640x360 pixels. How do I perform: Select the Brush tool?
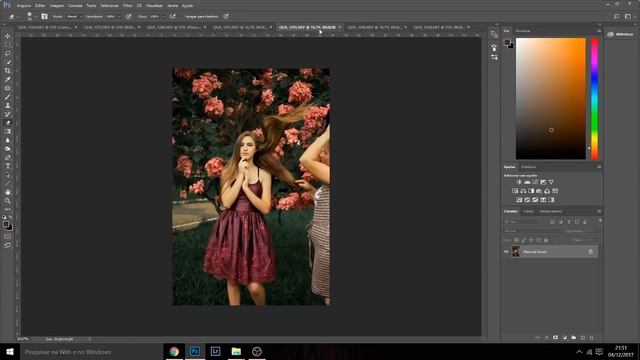click(8, 97)
